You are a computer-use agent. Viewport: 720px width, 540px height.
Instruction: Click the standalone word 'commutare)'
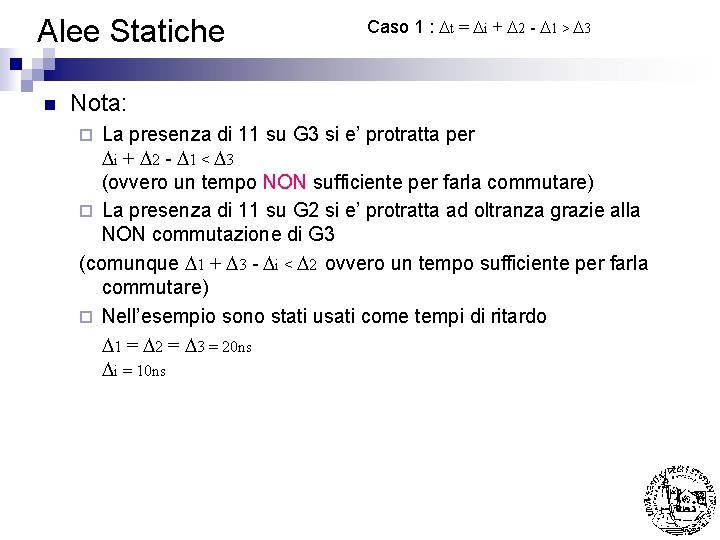[155, 288]
